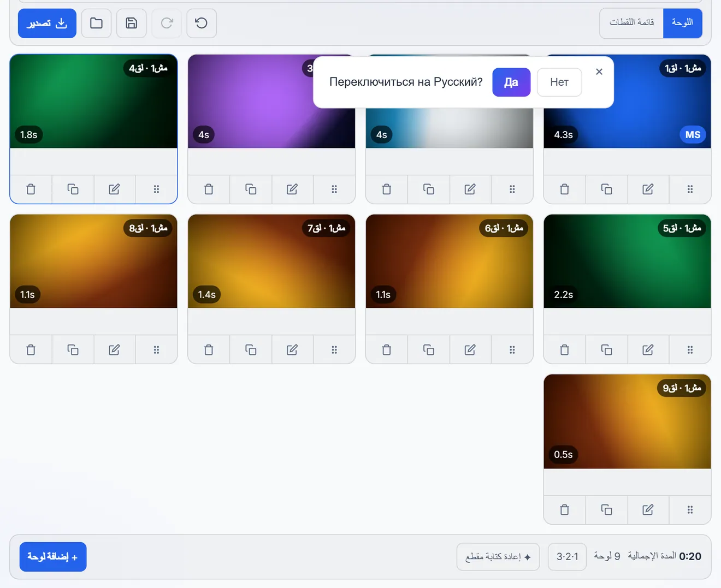Select the اللوحة tab
This screenshot has height=588, width=721.
point(683,23)
